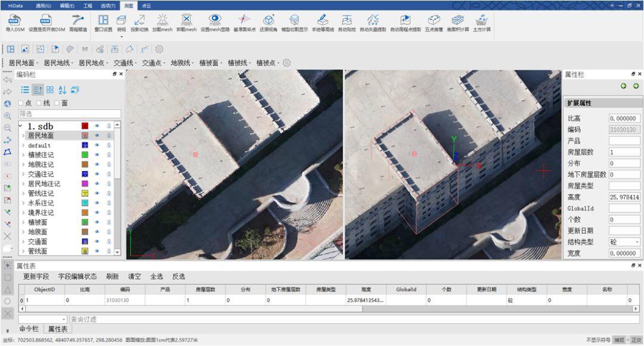Check the 点 filter checkbox
The image size is (644, 346).
click(21, 103)
